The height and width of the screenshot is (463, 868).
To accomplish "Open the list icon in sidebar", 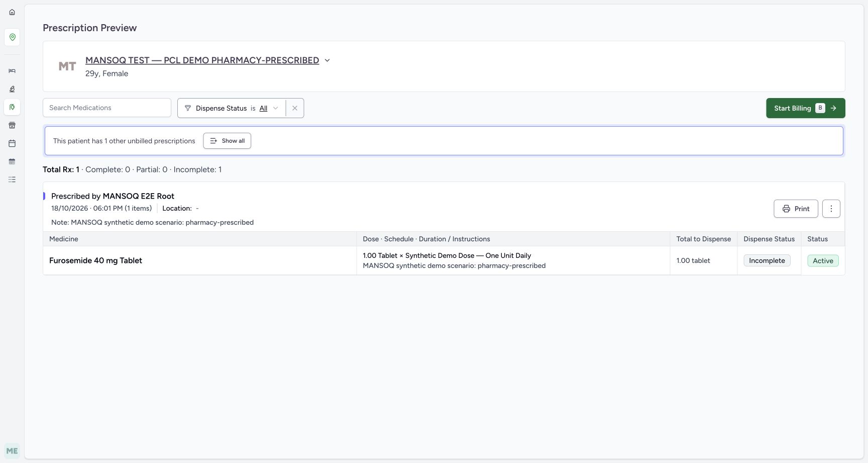I will (x=12, y=179).
